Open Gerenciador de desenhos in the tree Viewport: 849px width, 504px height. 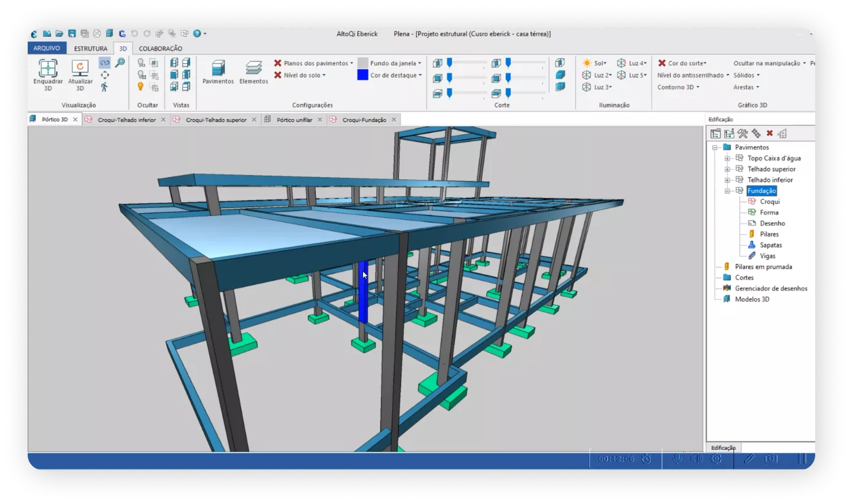point(771,288)
